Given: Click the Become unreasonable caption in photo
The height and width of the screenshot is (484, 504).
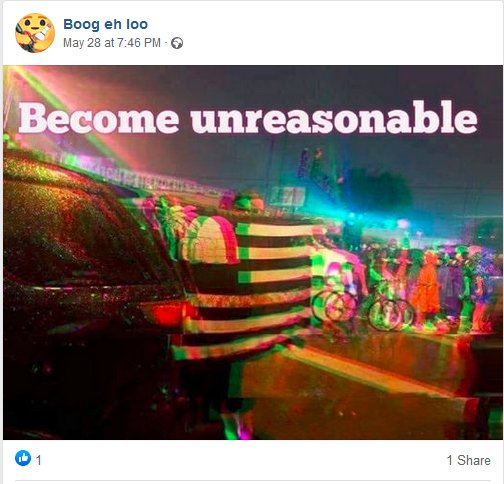Looking at the screenshot, I should (248, 118).
